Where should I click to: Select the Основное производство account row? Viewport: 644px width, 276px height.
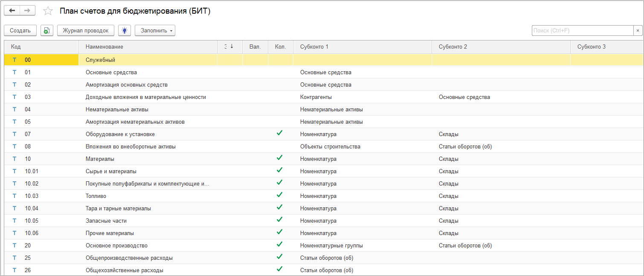(116, 246)
